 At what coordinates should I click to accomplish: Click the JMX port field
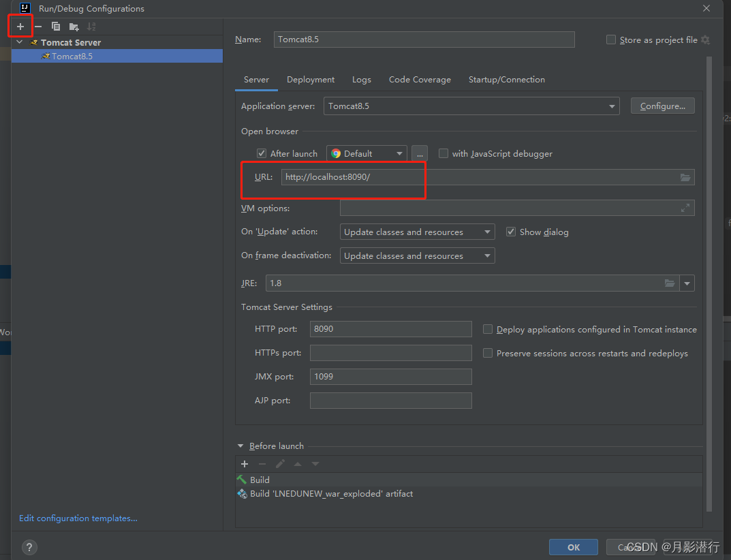pyautogui.click(x=390, y=377)
